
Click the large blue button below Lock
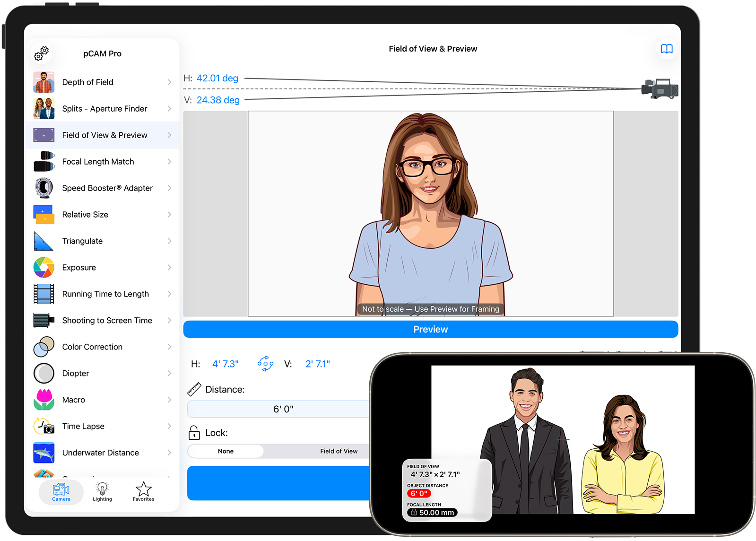[x=279, y=483]
